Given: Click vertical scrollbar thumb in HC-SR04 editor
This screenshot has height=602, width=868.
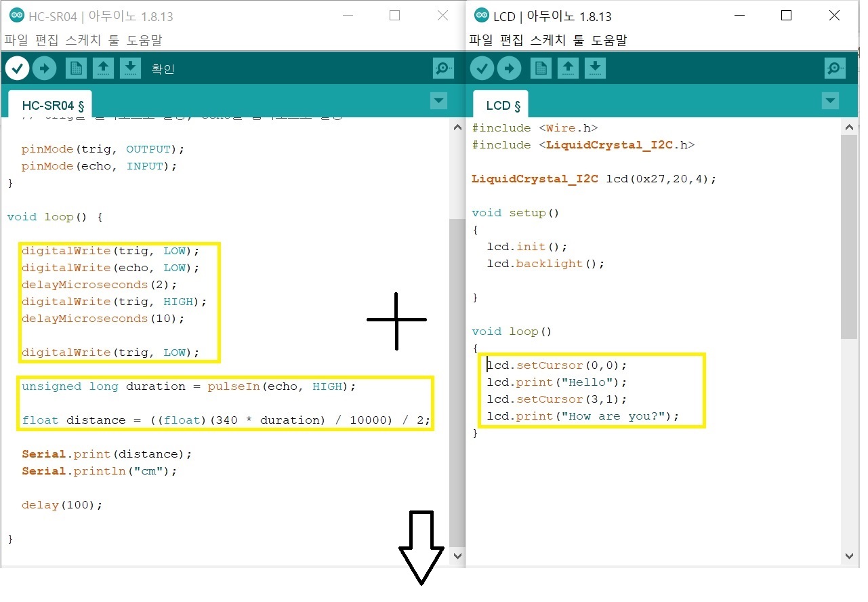Looking at the screenshot, I should coord(457,382).
